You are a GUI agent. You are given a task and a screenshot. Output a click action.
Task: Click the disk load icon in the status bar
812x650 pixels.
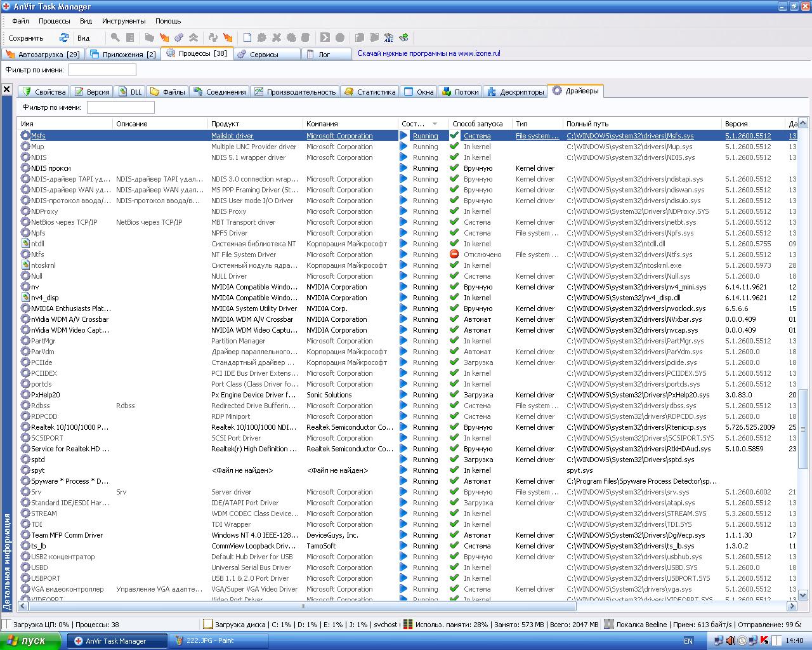click(207, 625)
